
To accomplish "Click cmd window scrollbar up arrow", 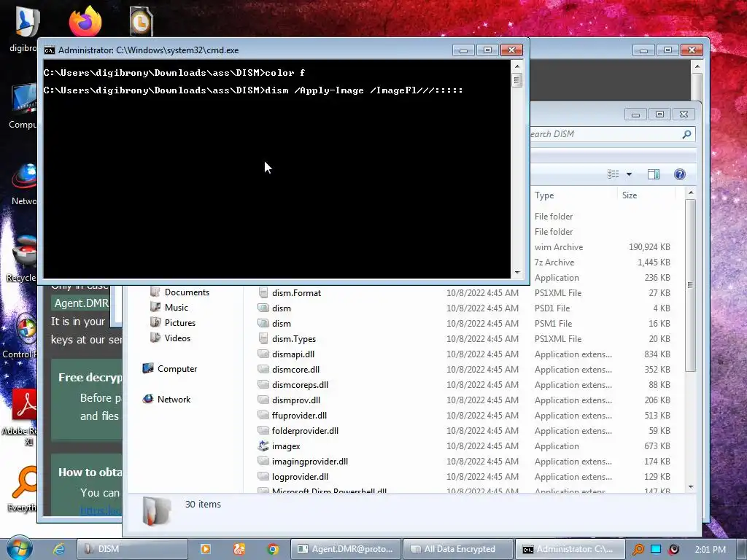I will (517, 66).
